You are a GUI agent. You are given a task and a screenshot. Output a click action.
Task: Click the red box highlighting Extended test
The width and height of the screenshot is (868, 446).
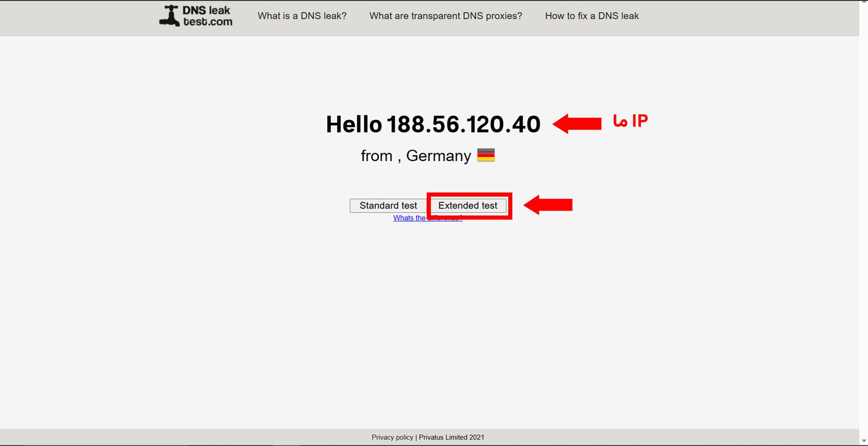click(x=469, y=206)
